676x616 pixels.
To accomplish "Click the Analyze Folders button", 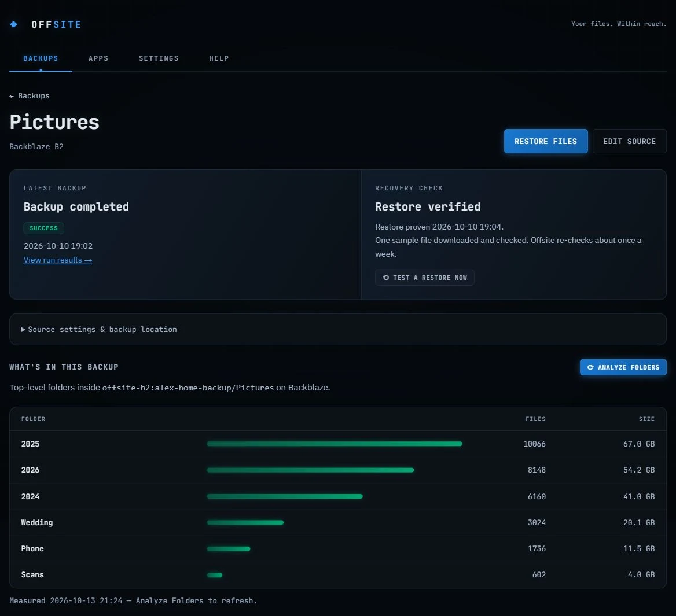I will 623,367.
